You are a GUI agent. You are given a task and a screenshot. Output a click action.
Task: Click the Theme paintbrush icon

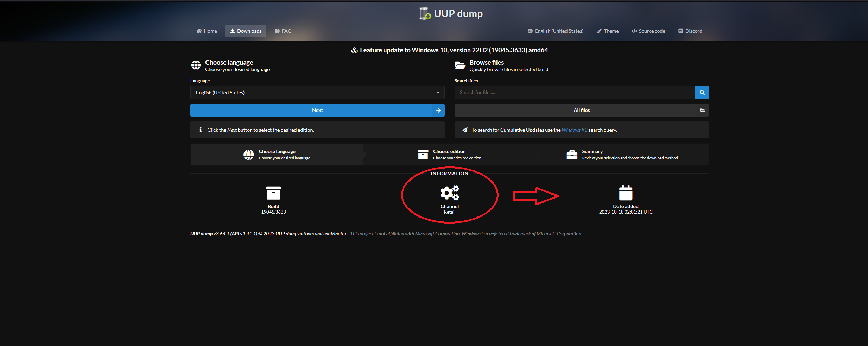[599, 31]
